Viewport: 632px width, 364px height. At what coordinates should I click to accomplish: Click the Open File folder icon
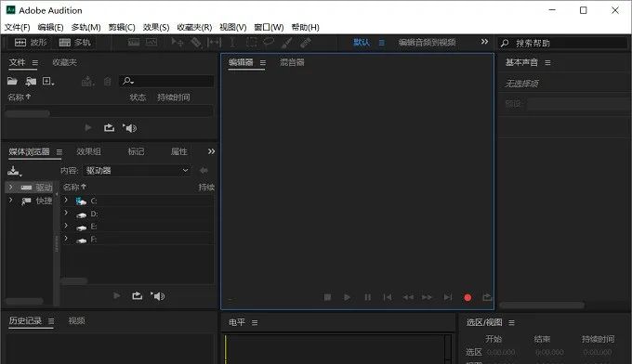point(12,81)
